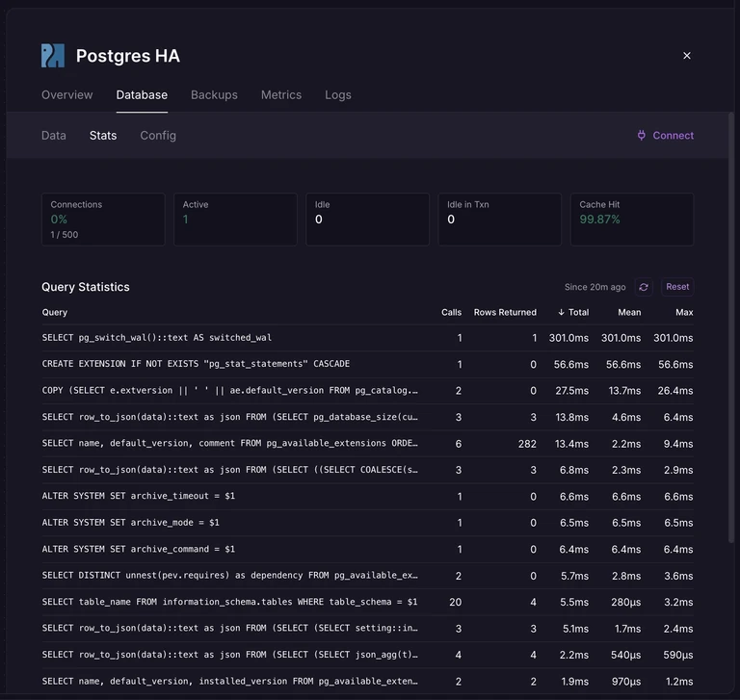Select the Stats sub-tab

pos(103,136)
